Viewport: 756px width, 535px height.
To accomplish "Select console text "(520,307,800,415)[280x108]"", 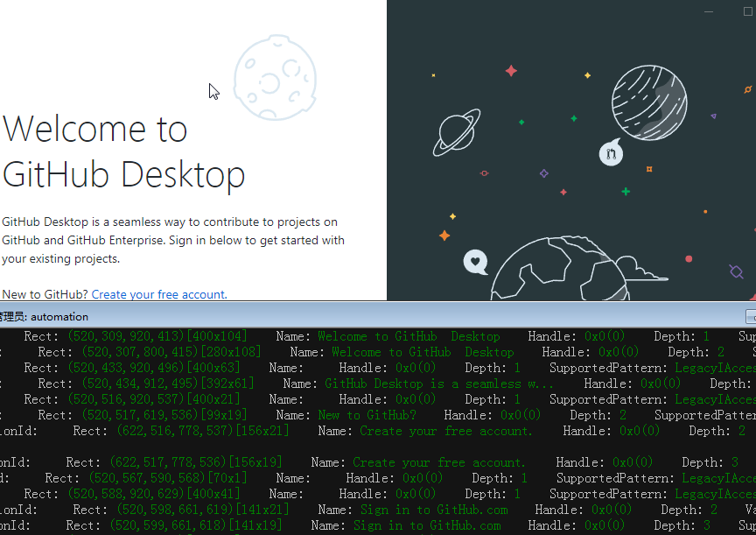I will click(171, 352).
